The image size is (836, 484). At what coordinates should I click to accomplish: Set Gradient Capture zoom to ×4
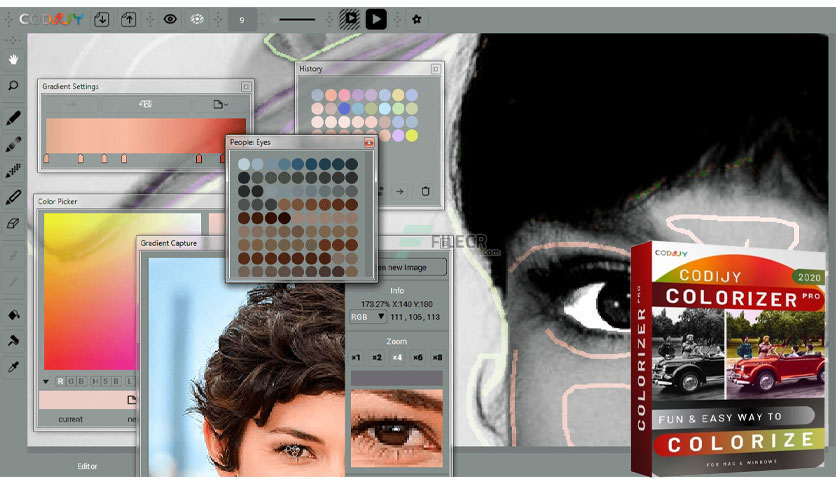tap(397, 358)
